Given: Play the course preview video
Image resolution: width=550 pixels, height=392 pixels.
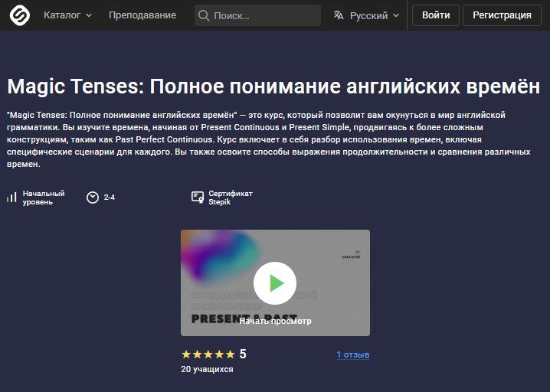Looking at the screenshot, I should pos(275,283).
